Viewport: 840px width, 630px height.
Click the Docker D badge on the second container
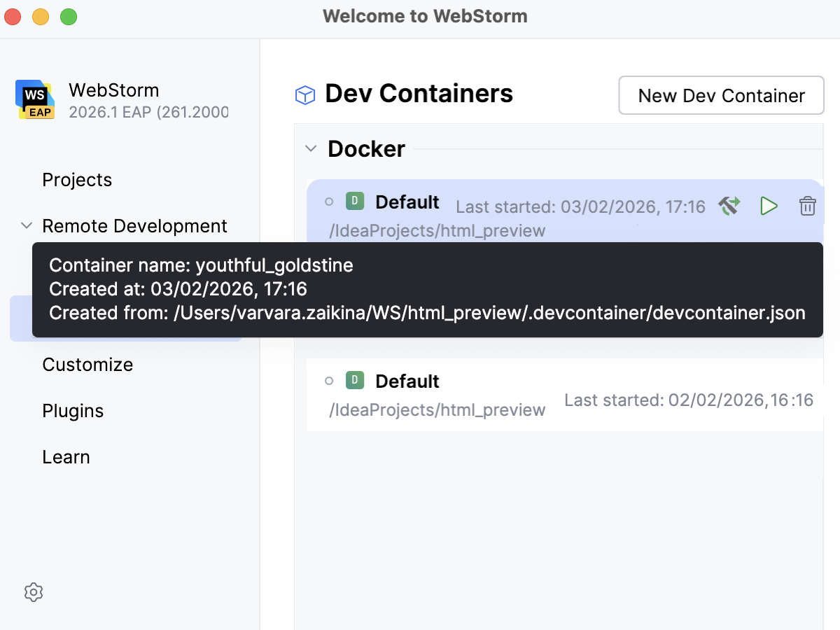[355, 381]
